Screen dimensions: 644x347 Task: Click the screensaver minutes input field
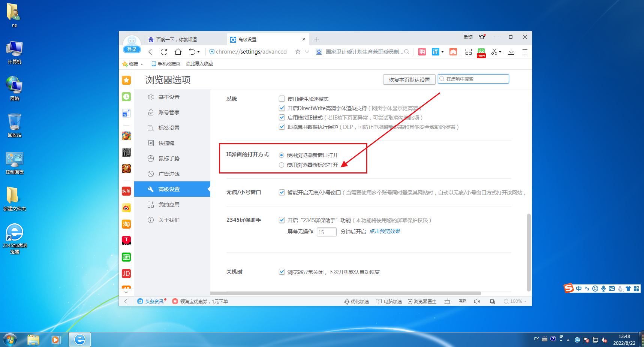pyautogui.click(x=326, y=232)
